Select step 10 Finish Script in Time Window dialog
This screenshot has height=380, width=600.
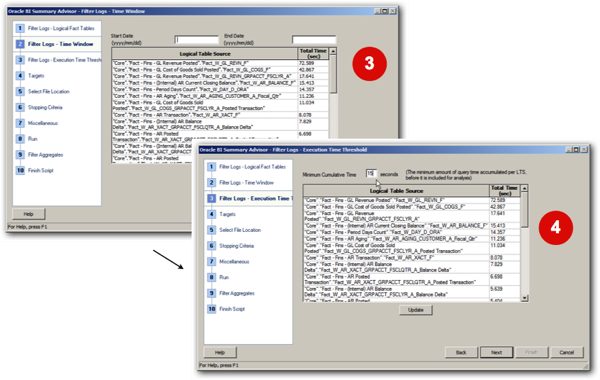pos(35,170)
